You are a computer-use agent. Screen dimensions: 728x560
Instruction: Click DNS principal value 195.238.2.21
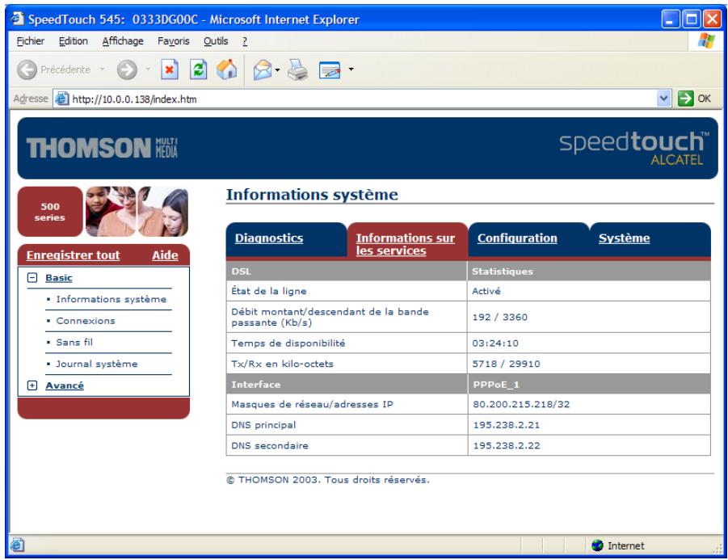point(506,425)
